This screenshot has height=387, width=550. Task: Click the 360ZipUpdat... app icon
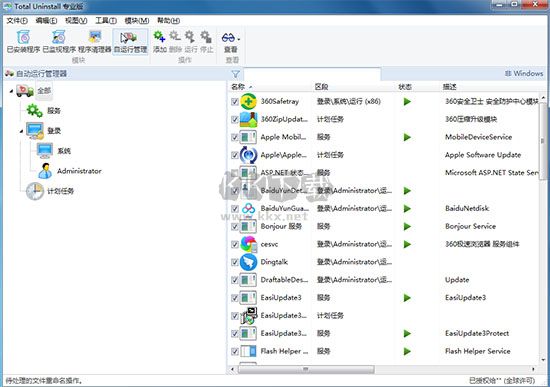point(248,120)
